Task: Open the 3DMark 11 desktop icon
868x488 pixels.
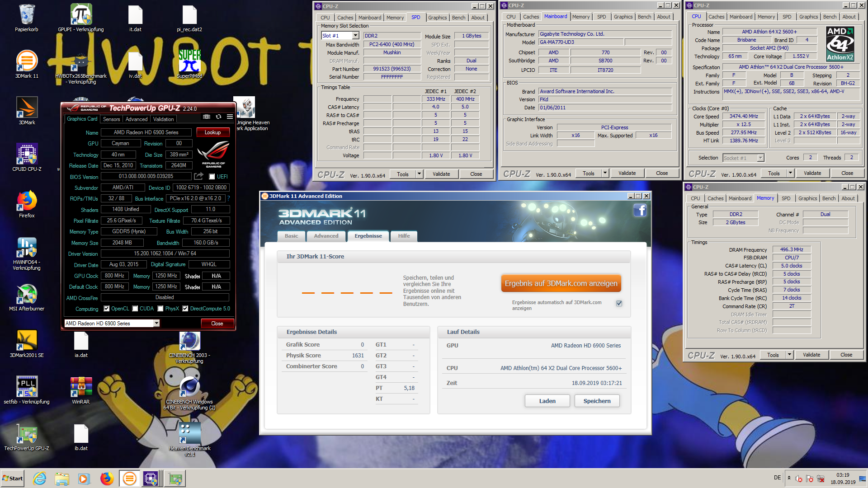Action: coord(27,64)
